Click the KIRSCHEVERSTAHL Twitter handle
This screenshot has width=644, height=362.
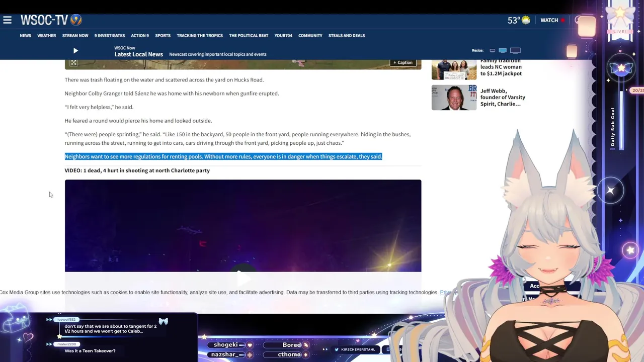pos(358,349)
